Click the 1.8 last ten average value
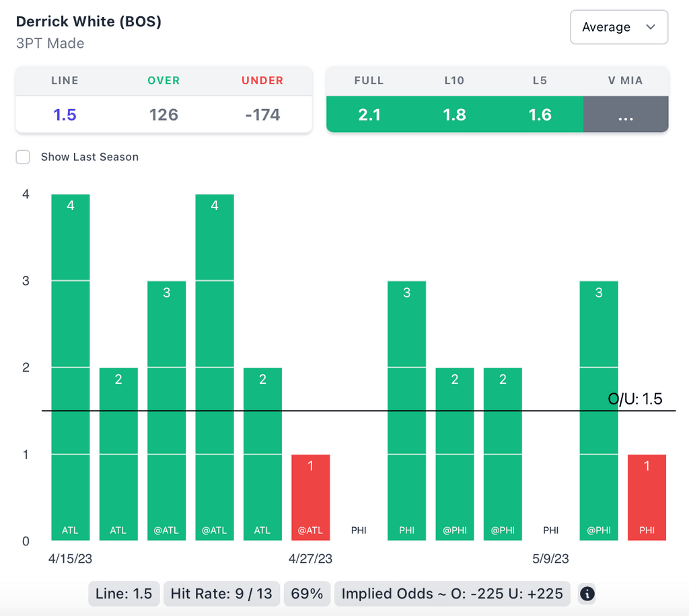689x616 pixels. (x=454, y=114)
